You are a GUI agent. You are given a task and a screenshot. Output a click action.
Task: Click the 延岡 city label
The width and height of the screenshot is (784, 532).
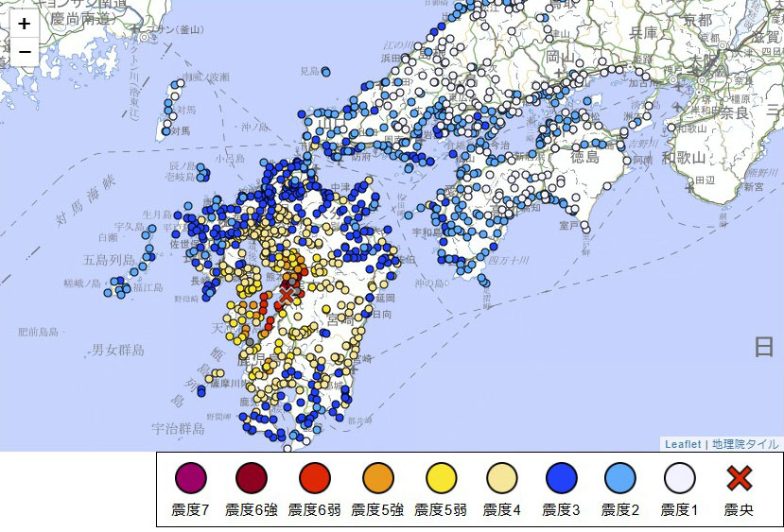point(386,299)
